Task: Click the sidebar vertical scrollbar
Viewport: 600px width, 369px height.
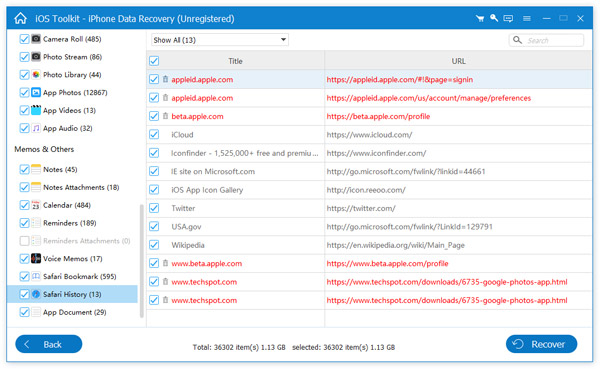Action: tap(142, 261)
